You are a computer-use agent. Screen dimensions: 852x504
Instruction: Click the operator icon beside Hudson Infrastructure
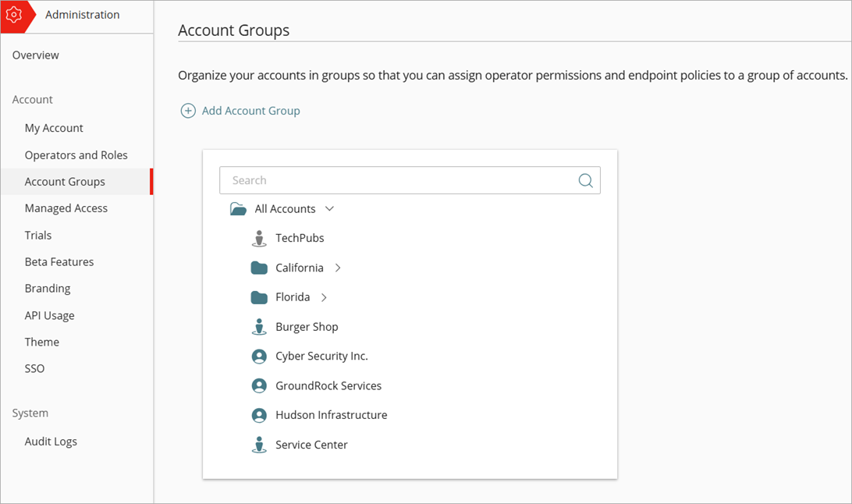(x=259, y=414)
